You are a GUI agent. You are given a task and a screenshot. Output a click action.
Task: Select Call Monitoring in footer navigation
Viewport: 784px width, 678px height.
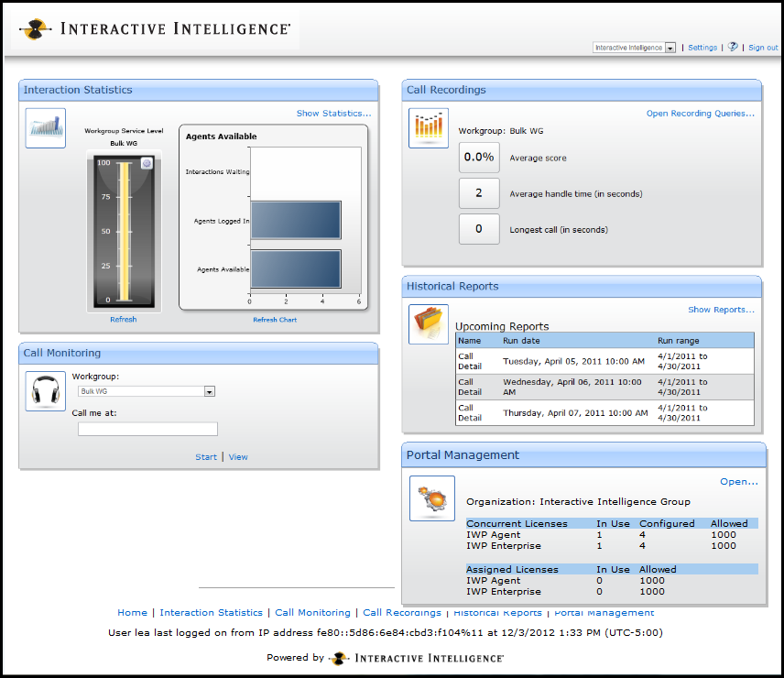coord(312,613)
